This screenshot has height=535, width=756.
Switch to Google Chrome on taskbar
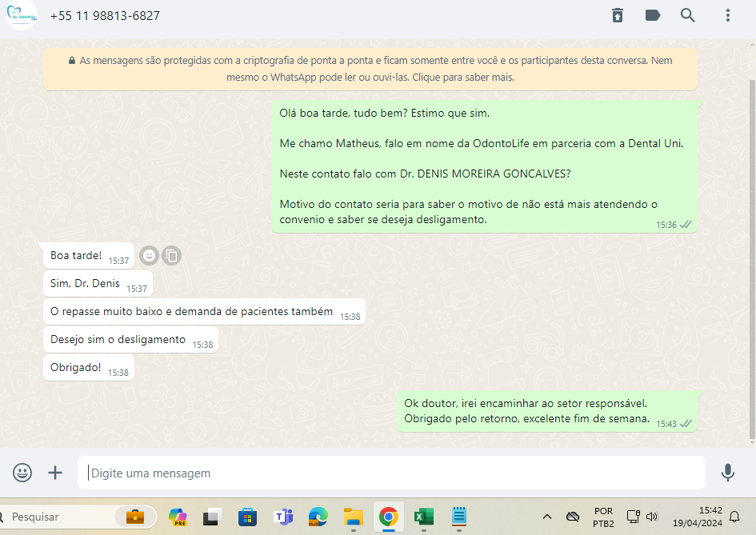tap(389, 517)
